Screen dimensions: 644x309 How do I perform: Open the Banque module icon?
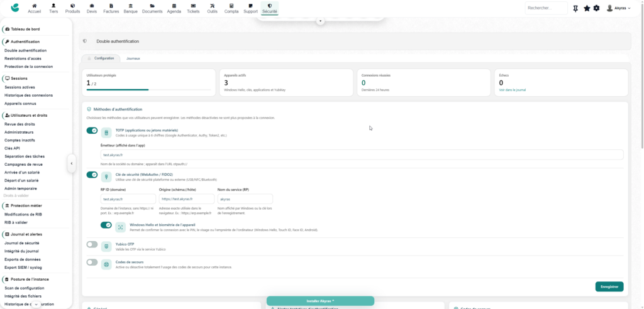coord(131,6)
